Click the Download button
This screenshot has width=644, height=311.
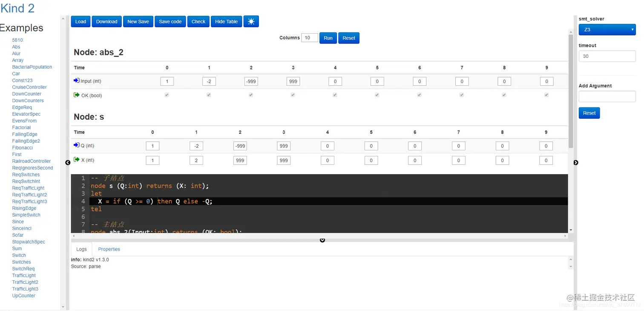106,22
